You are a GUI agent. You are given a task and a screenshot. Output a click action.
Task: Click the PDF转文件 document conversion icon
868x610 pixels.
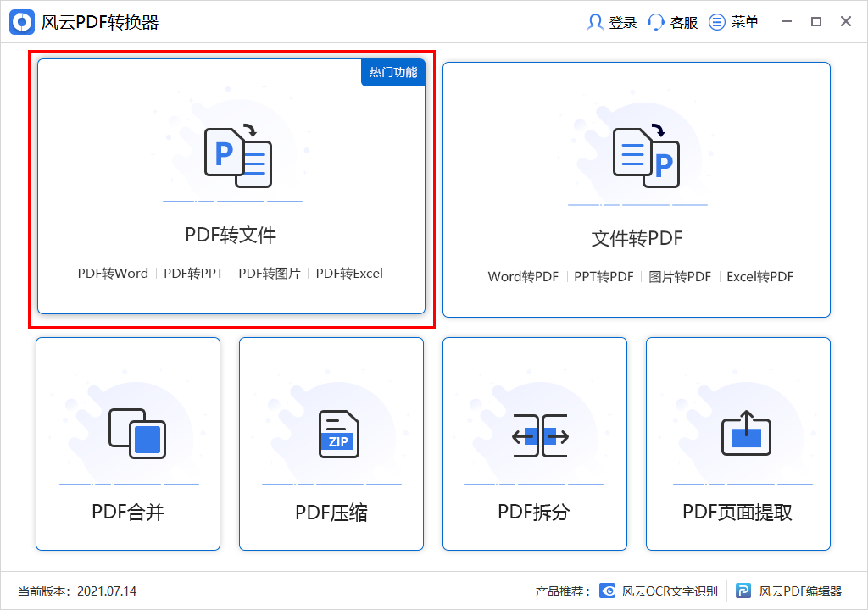coord(238,158)
